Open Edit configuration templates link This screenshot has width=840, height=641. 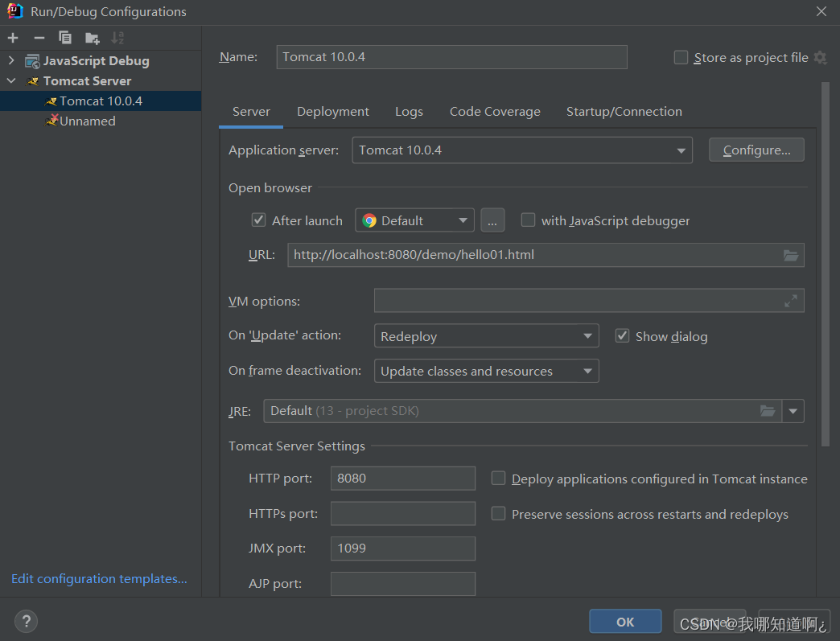pos(99,579)
